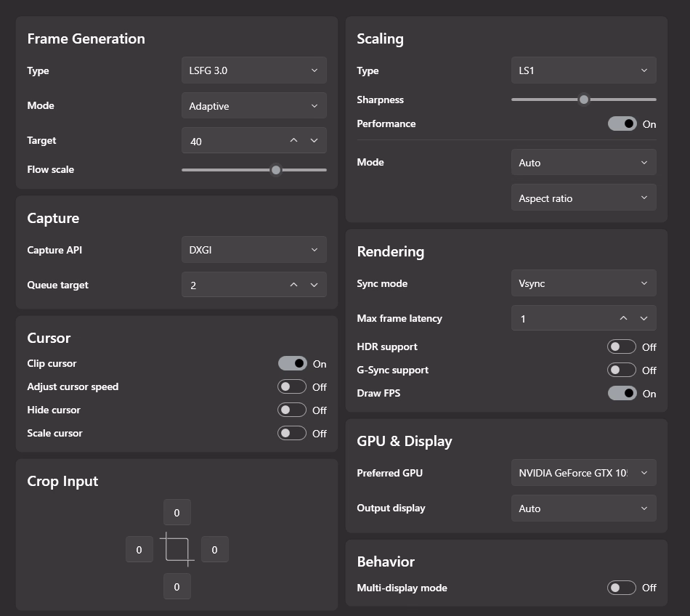Click the Flow scale label
The height and width of the screenshot is (616, 690).
point(51,169)
